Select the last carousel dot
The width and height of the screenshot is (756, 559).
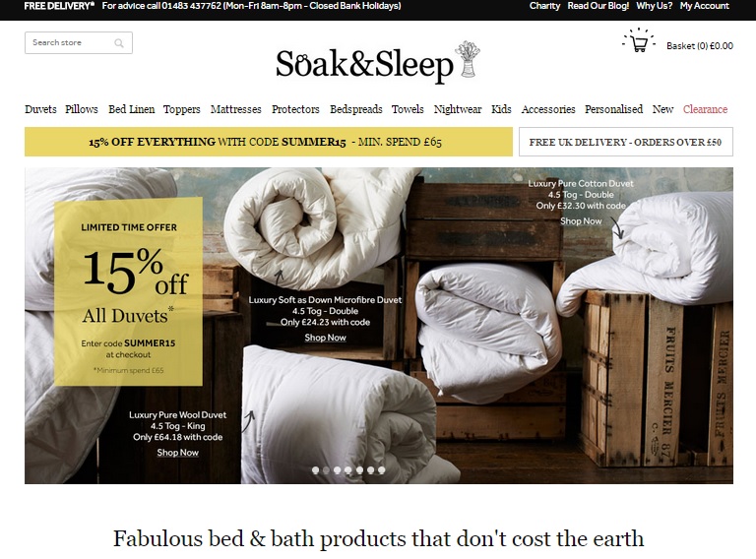coord(381,469)
